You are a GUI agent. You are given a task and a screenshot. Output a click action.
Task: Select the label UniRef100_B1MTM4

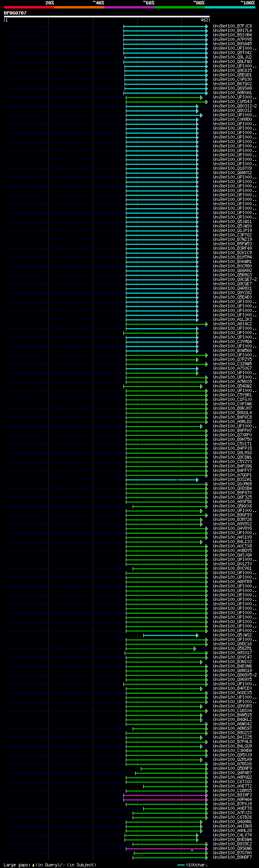coord(232,257)
